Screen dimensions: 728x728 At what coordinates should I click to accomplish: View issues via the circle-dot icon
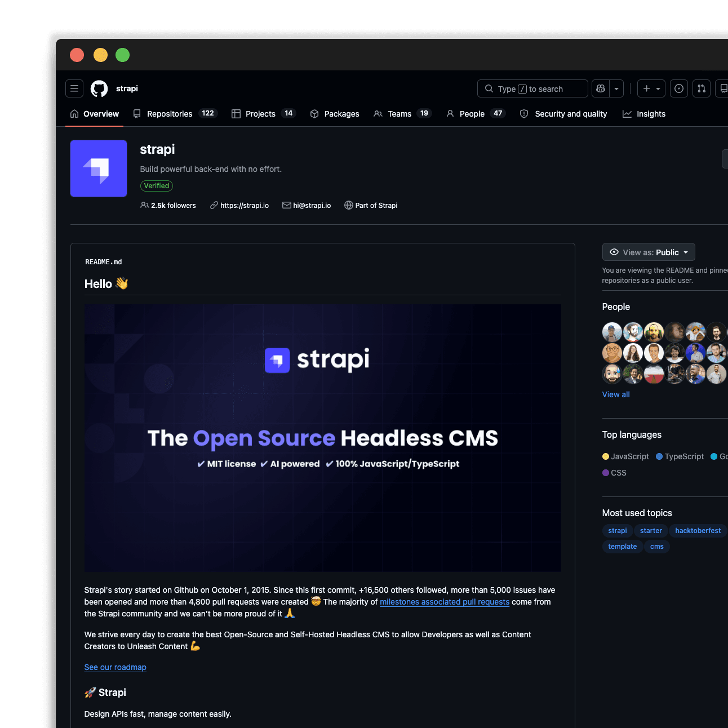pos(679,88)
